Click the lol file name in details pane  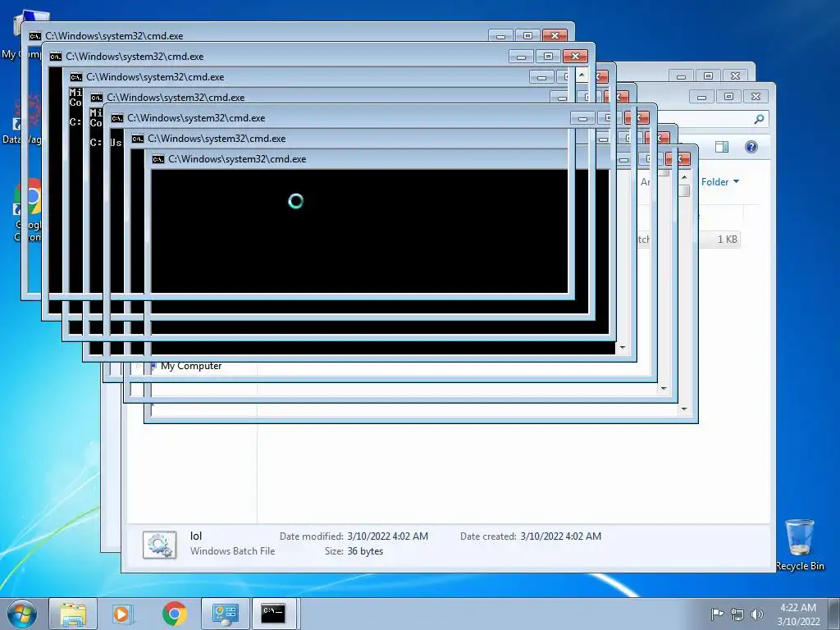[196, 536]
